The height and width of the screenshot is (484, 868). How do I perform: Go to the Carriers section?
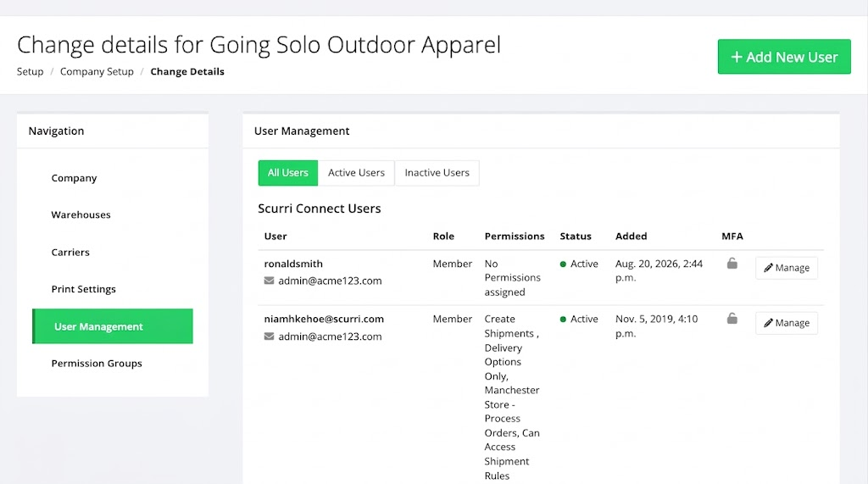pos(70,252)
